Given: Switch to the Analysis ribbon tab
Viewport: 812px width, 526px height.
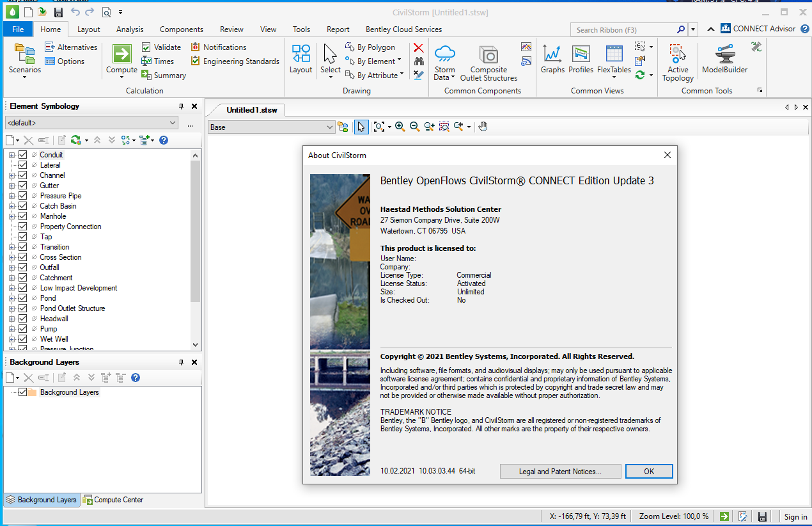Looking at the screenshot, I should click(x=130, y=29).
